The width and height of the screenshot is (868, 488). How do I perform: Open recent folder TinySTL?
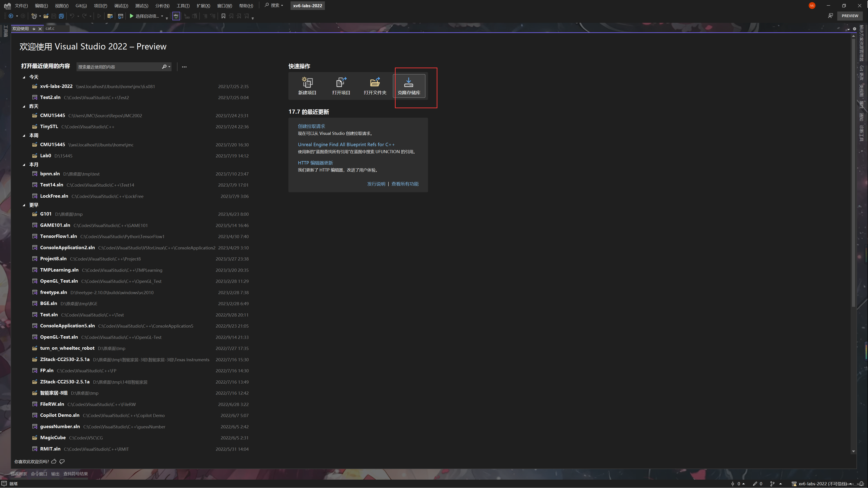click(x=140, y=126)
